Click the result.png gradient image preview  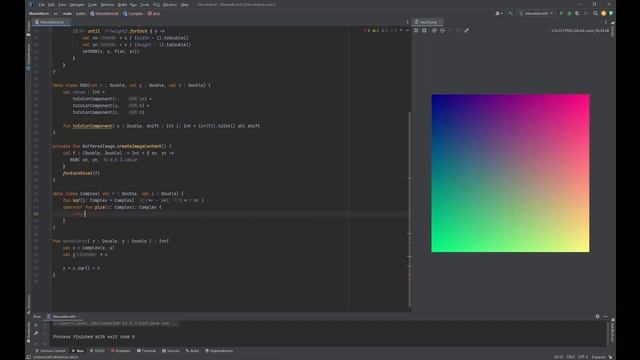click(511, 173)
